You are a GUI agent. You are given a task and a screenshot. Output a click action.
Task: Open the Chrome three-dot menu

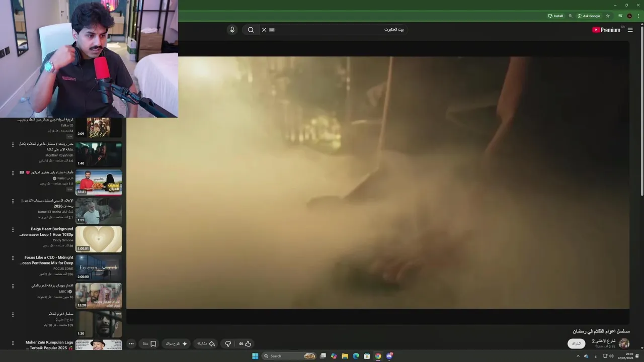pyautogui.click(x=638, y=16)
